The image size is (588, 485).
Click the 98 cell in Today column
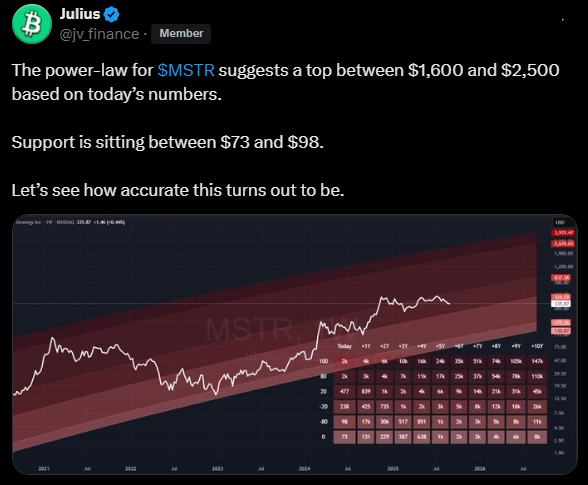(x=345, y=422)
